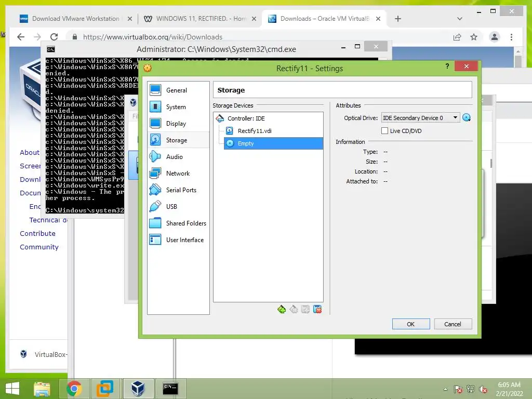Open Shared Folders settings category
532x399 pixels.
coord(178,223)
